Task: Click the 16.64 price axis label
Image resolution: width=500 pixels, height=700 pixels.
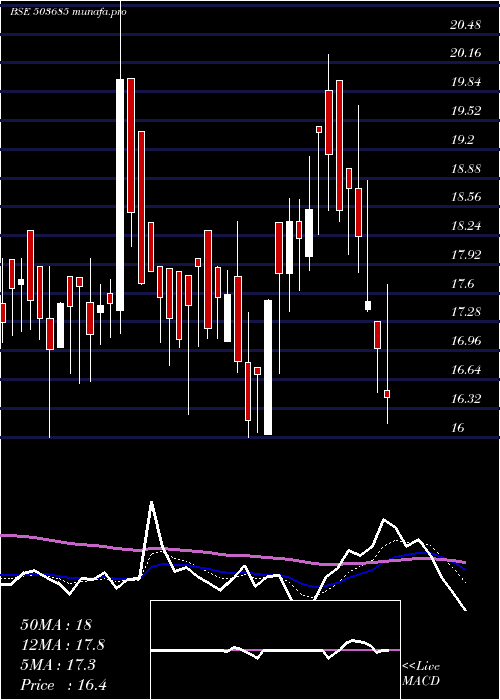Action: (x=466, y=370)
